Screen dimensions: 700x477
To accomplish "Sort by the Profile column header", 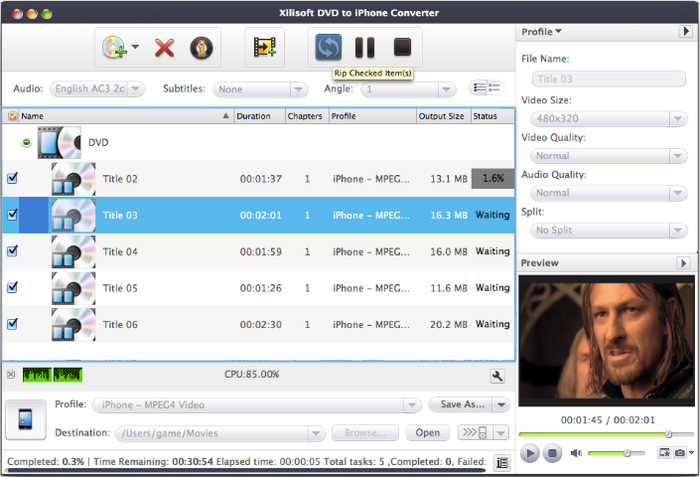I will [x=373, y=116].
